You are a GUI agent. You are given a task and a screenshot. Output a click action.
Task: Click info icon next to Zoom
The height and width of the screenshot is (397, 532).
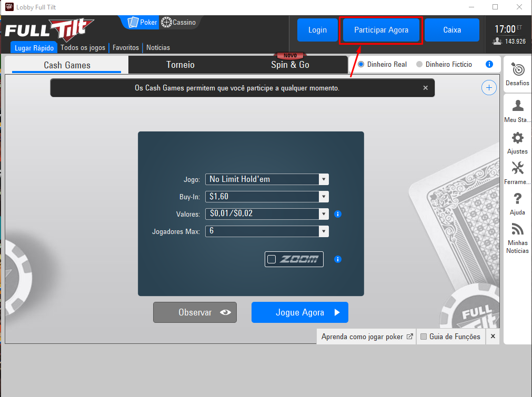[338, 259]
